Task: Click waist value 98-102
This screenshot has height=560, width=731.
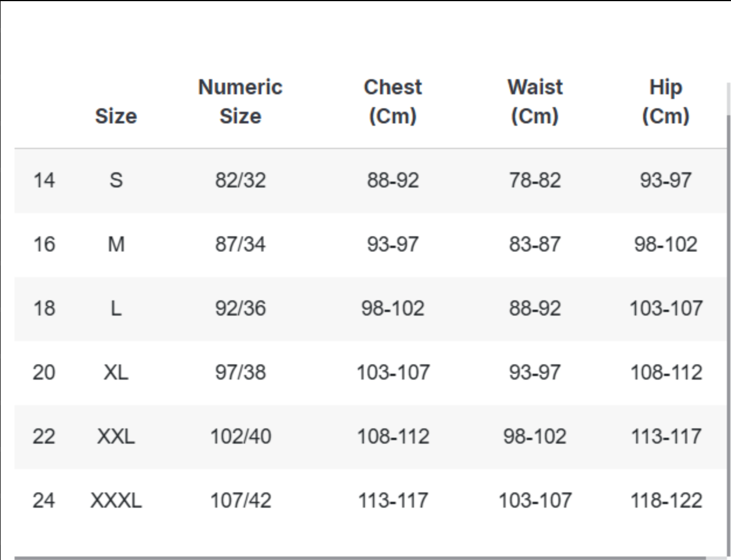Action: [535, 436]
